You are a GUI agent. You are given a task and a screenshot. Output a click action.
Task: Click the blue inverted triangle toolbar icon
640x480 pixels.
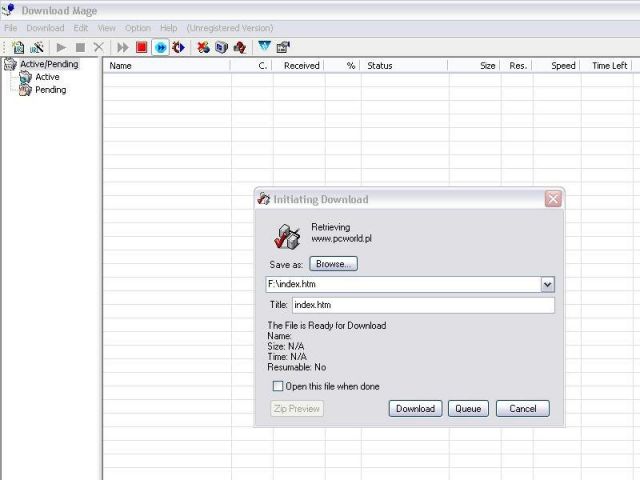(x=264, y=47)
